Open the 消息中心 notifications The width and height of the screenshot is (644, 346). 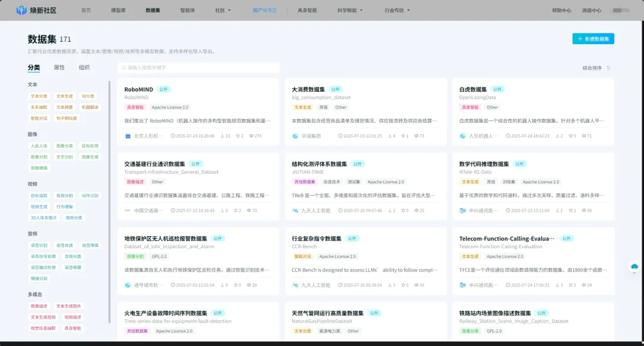pyautogui.click(x=591, y=10)
